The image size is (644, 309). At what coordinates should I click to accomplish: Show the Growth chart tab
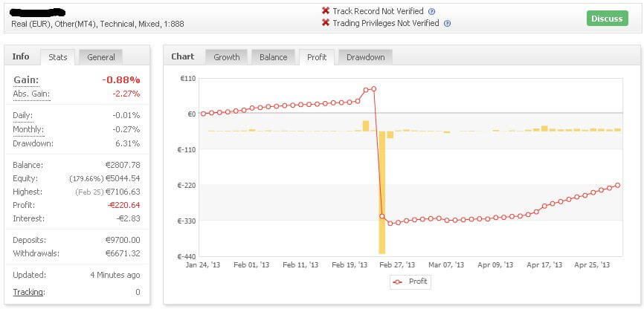227,57
